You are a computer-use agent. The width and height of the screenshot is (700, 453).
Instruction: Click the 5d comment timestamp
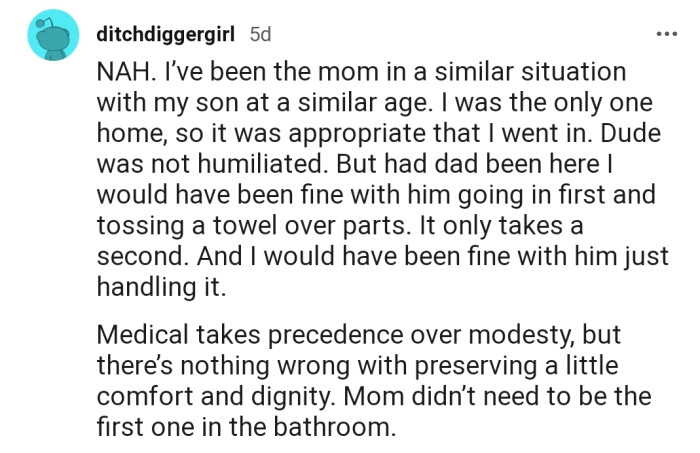click(260, 34)
